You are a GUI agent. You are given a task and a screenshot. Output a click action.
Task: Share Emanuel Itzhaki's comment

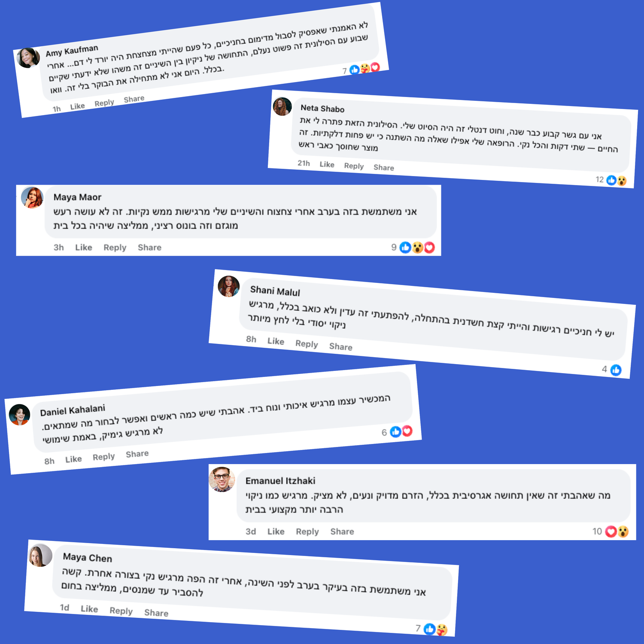pos(342,532)
